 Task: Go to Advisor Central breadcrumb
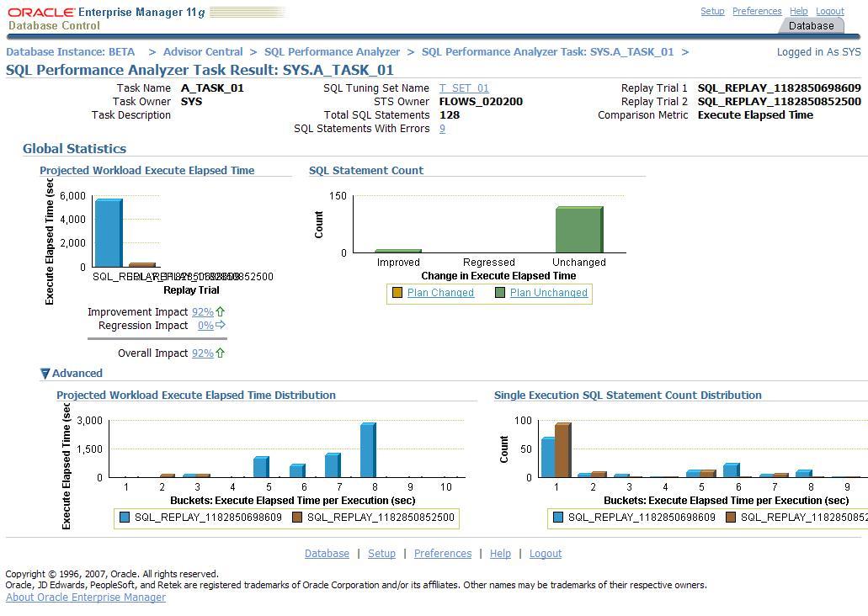click(x=203, y=52)
